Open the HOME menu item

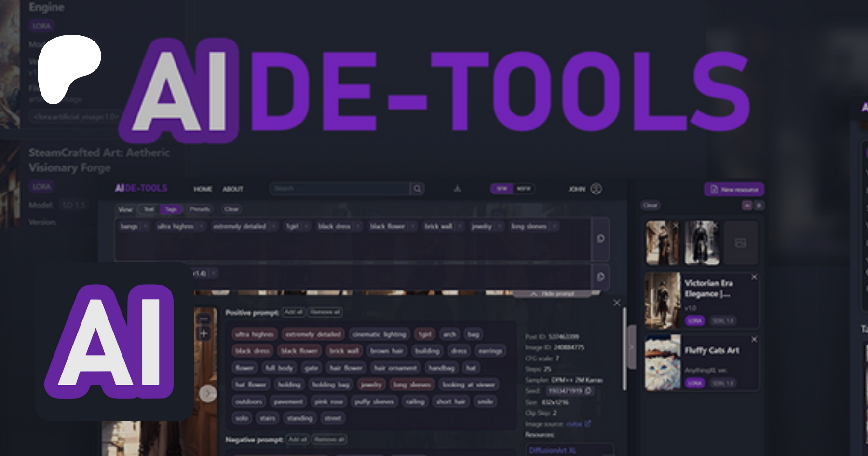coord(203,189)
